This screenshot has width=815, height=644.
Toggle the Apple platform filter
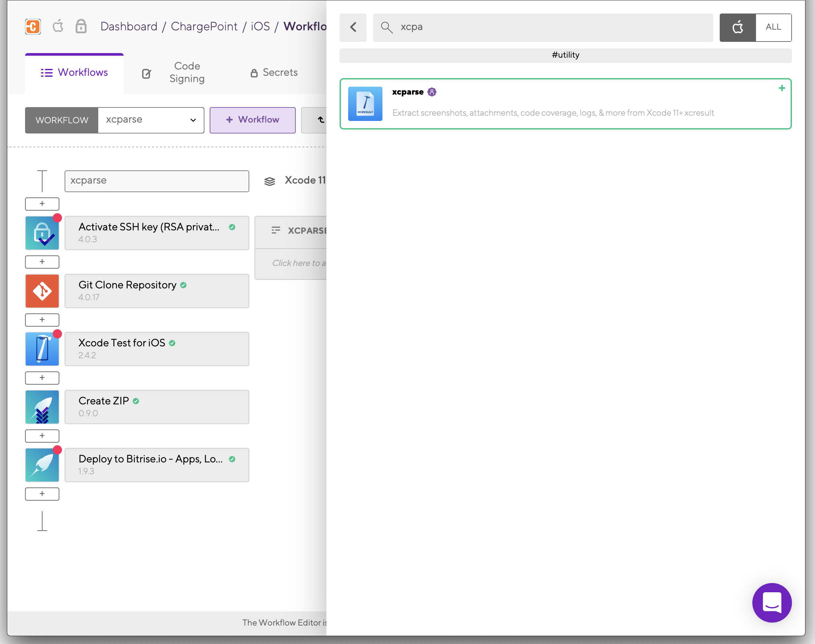[737, 27]
